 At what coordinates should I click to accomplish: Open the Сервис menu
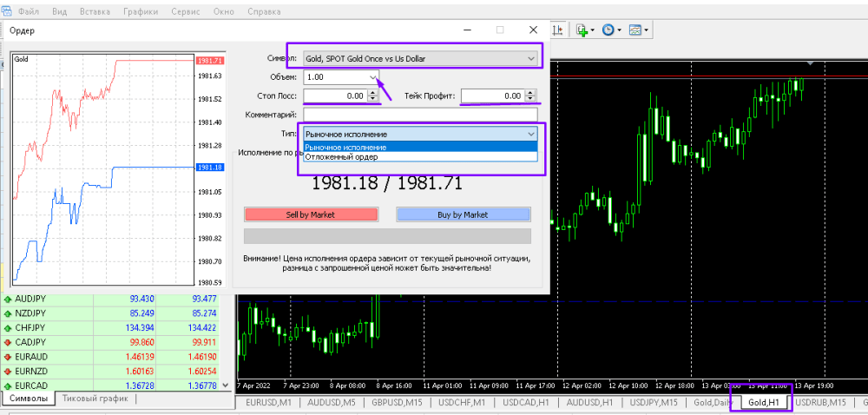(x=187, y=11)
